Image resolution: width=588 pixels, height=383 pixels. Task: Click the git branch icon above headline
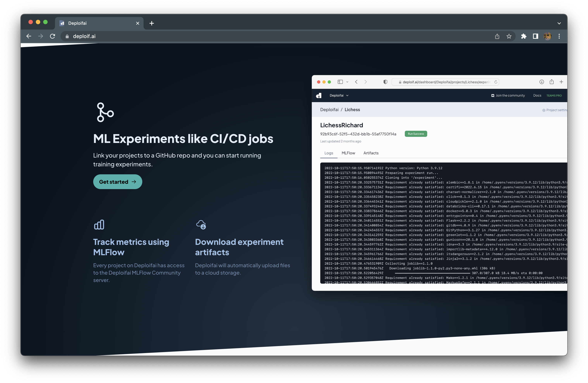tap(105, 112)
